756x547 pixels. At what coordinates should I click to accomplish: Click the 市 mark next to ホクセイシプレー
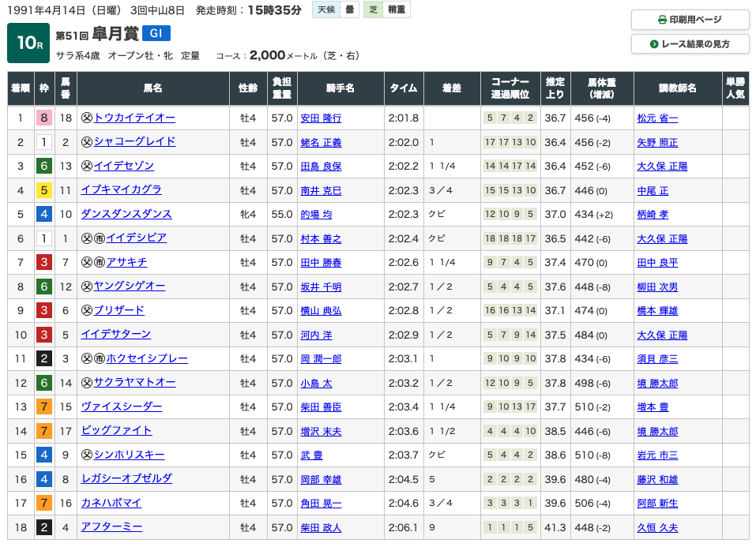point(100,358)
